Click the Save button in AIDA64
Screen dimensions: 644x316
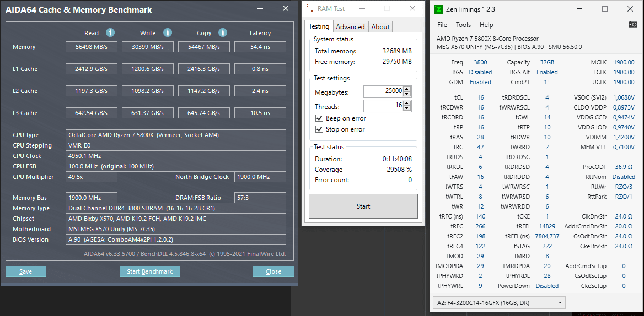[26, 271]
